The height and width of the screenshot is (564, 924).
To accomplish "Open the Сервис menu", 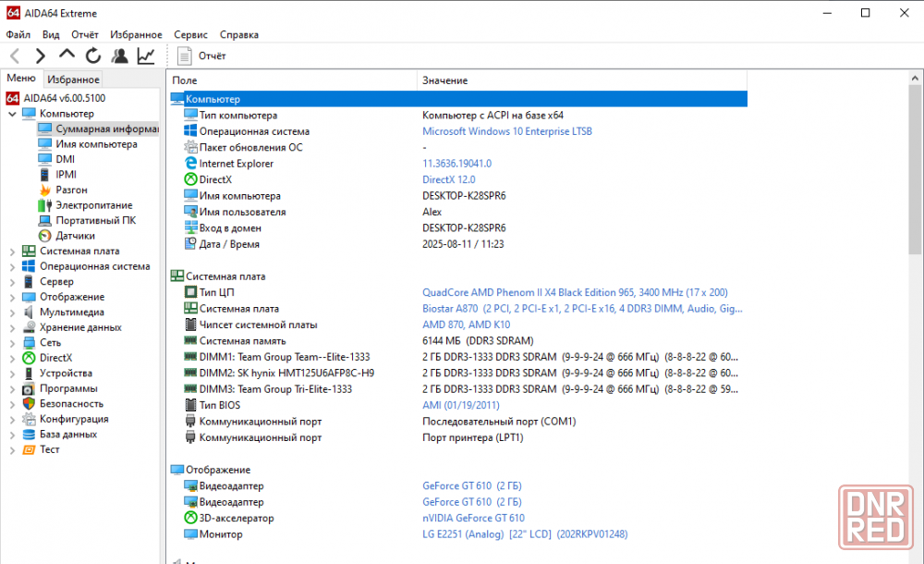I will tap(190, 35).
